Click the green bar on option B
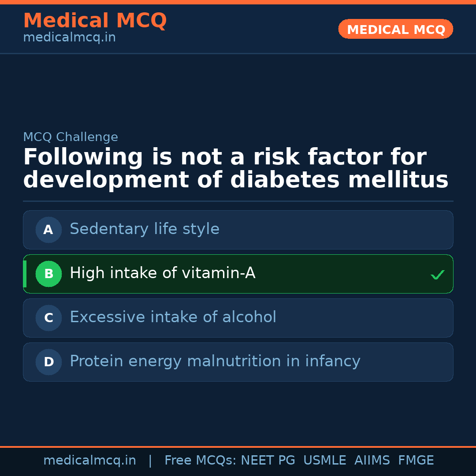 25,274
